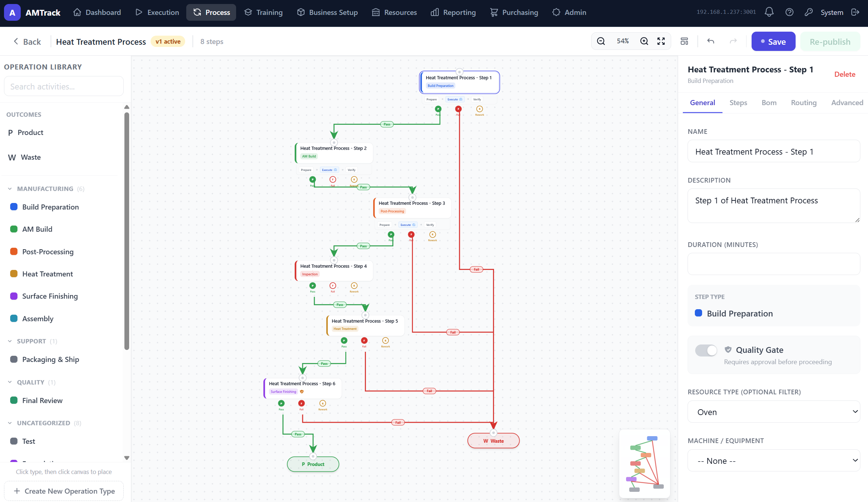Click the Re-publish button
The image size is (868, 502).
(830, 41)
